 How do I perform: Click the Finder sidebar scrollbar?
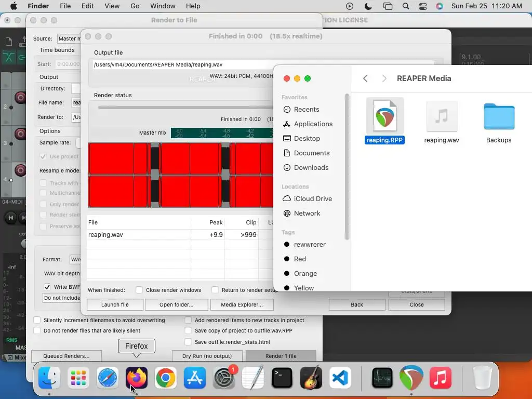(347, 166)
